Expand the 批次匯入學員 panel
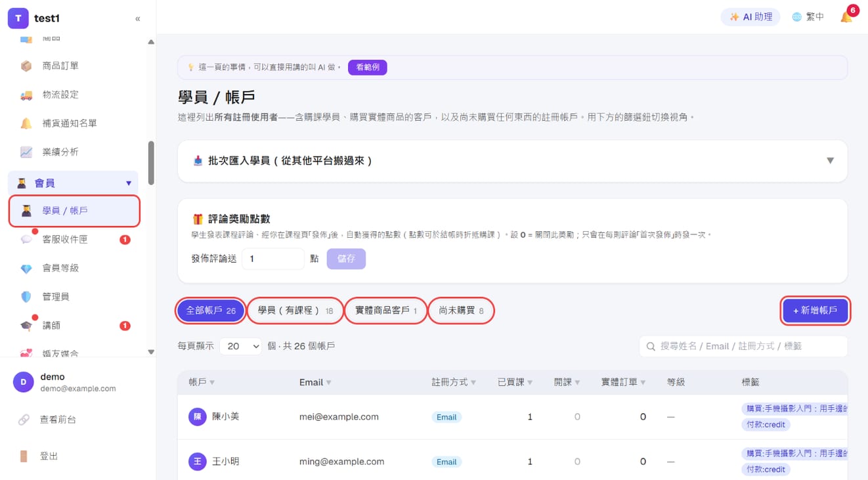Screen dimensions: 868x480 point(512,160)
